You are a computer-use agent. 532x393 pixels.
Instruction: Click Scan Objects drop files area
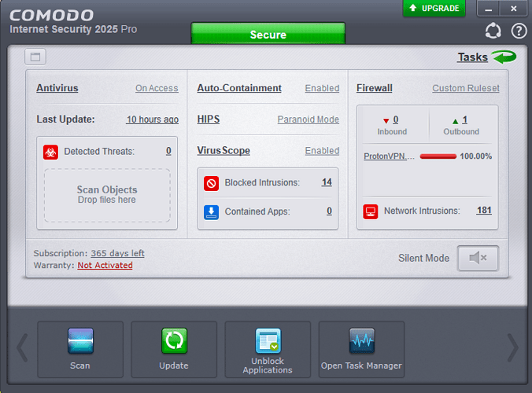coord(107,196)
